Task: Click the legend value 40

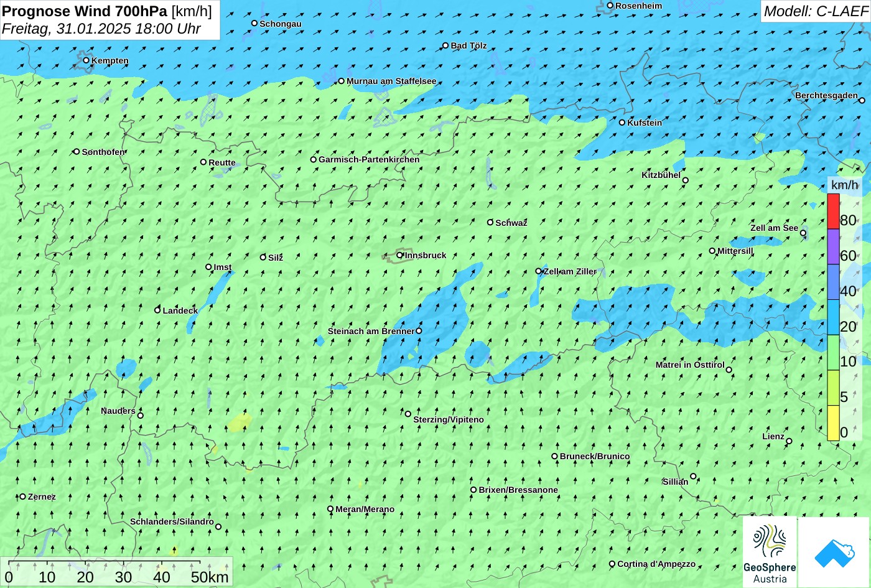Action: click(x=848, y=291)
